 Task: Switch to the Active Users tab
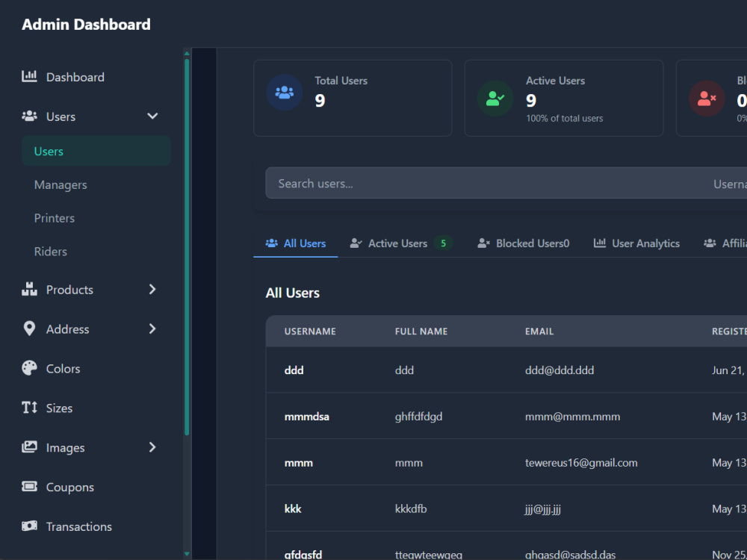[x=400, y=243]
